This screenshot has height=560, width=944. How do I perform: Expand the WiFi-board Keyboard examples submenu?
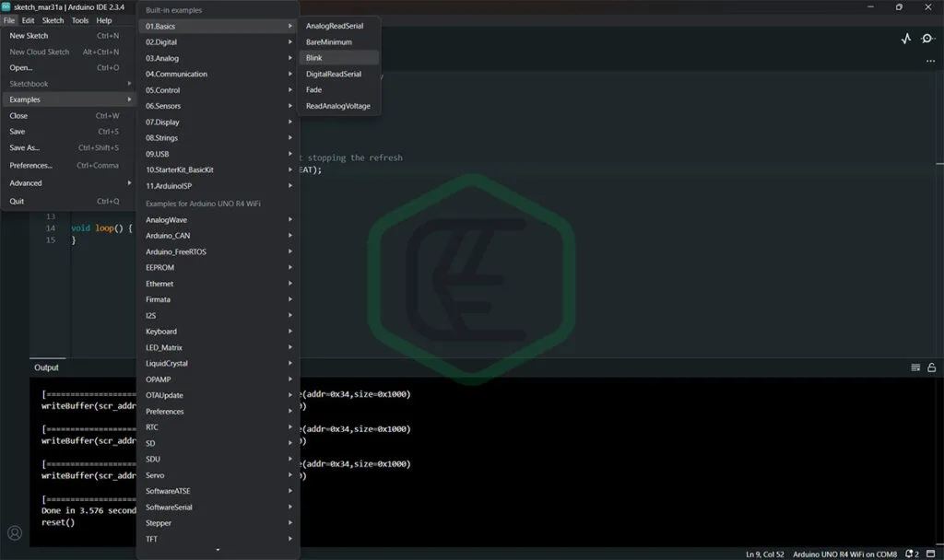[x=218, y=332]
